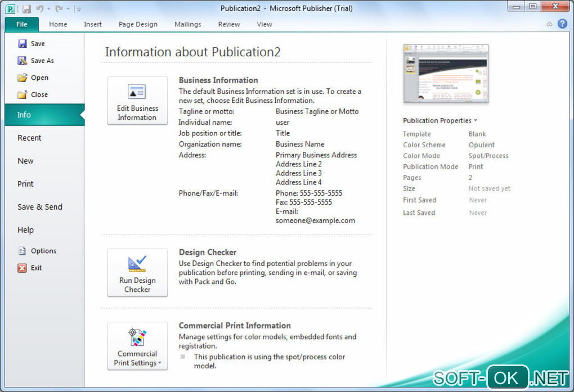
Task: Open Microsoft Publisher Help question mark icon
Action: point(562,24)
